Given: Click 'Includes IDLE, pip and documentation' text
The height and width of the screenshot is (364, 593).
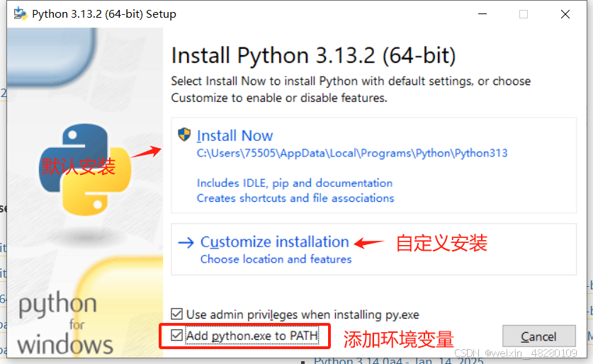Looking at the screenshot, I should click(295, 183).
